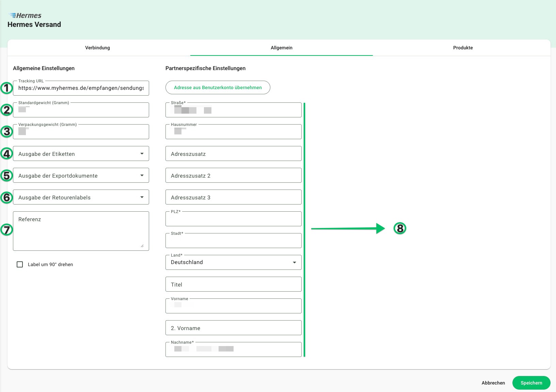This screenshot has width=556, height=392.
Task: Open the Ausgabe der Retourenlabels dropdown
Action: 81,197
